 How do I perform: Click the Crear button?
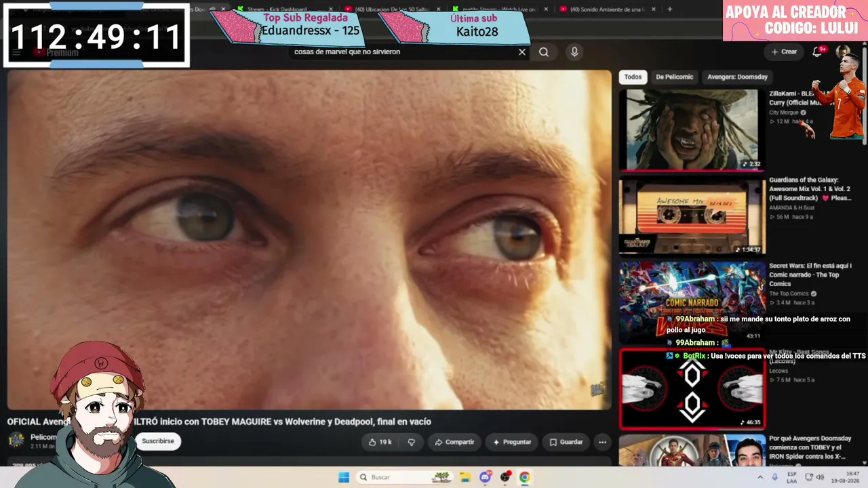784,52
